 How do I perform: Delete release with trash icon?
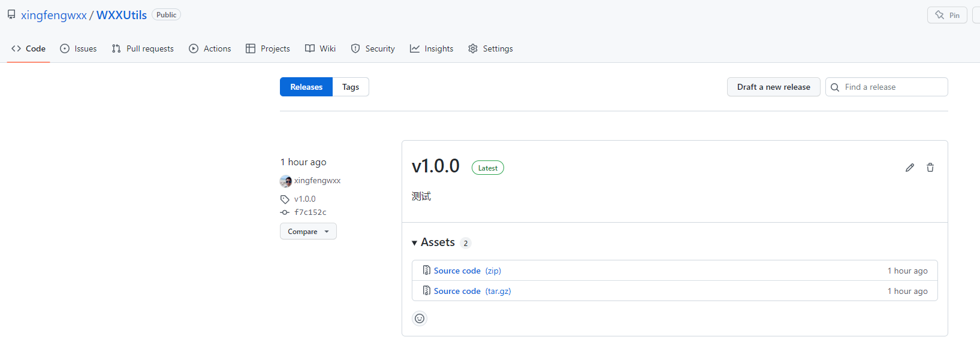[930, 168]
